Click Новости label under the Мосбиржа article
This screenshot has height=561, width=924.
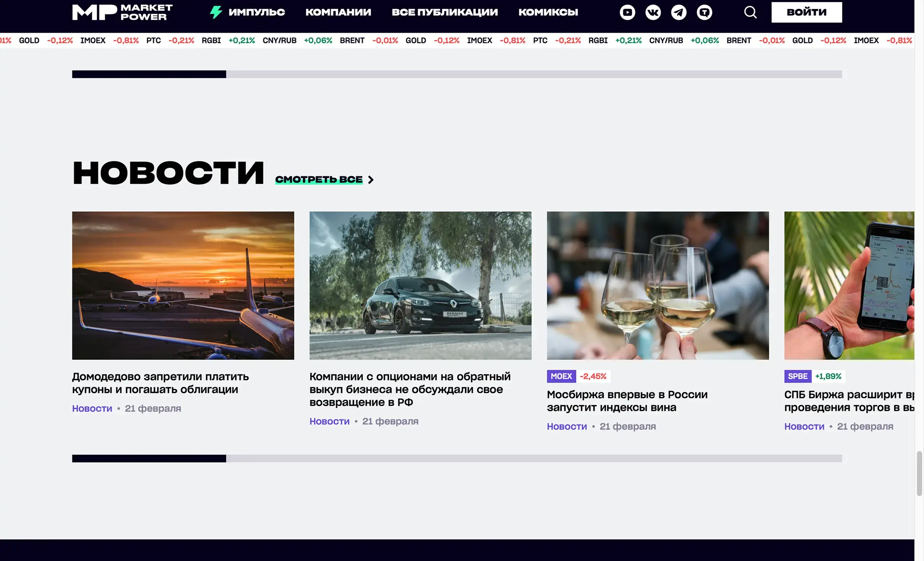click(567, 426)
